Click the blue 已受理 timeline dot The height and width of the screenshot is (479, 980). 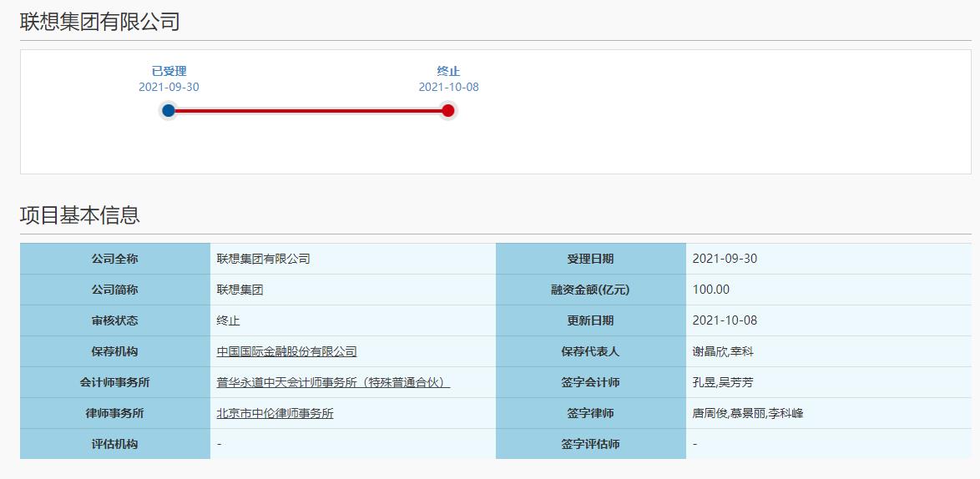tap(169, 110)
